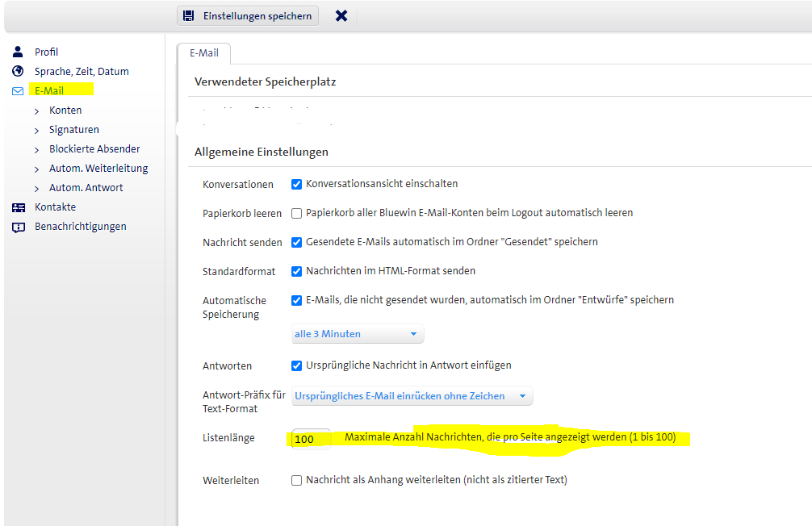Open the Antwort-Präfix dropdown menu
The image size is (812, 526).
point(411,396)
